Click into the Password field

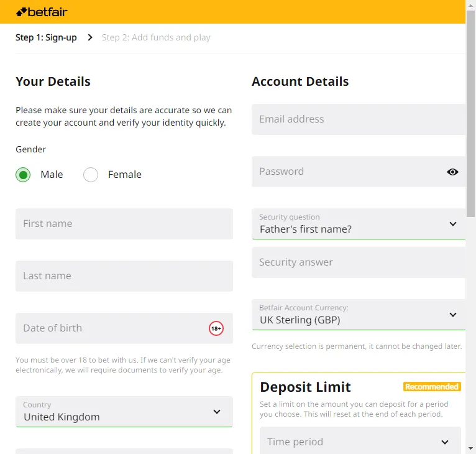(348, 172)
